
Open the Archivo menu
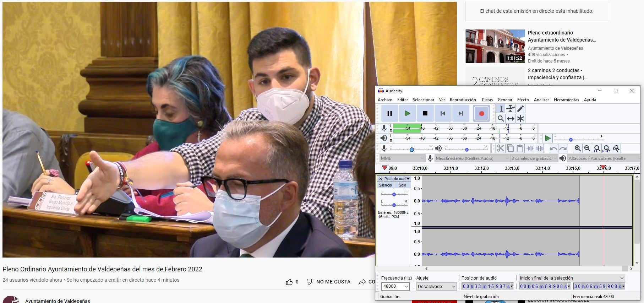click(x=385, y=100)
